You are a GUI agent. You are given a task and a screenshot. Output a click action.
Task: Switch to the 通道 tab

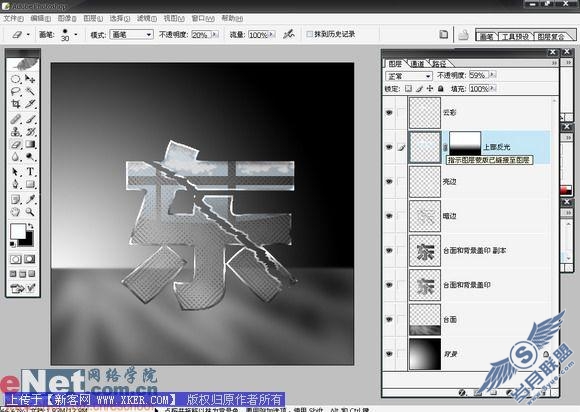[418, 64]
